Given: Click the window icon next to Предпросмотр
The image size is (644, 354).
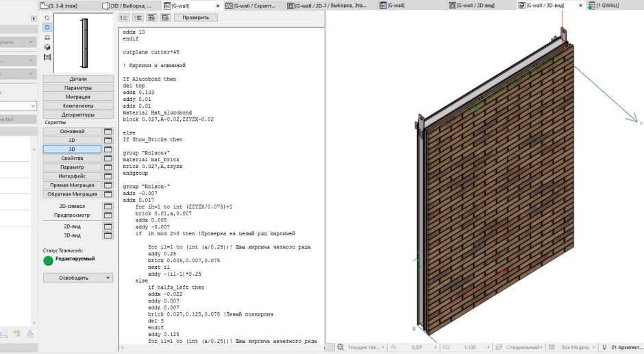Looking at the screenshot, I should [108, 215].
